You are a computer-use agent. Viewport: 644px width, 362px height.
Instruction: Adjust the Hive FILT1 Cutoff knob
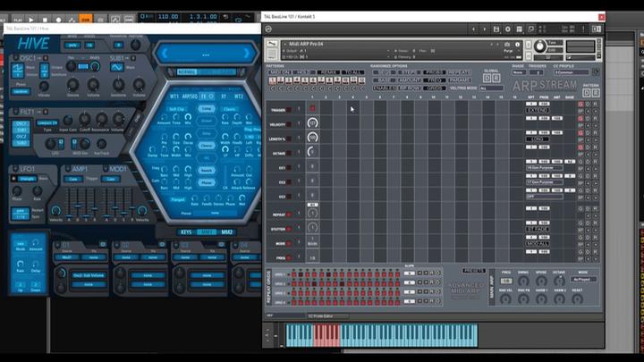pyautogui.click(x=85, y=119)
